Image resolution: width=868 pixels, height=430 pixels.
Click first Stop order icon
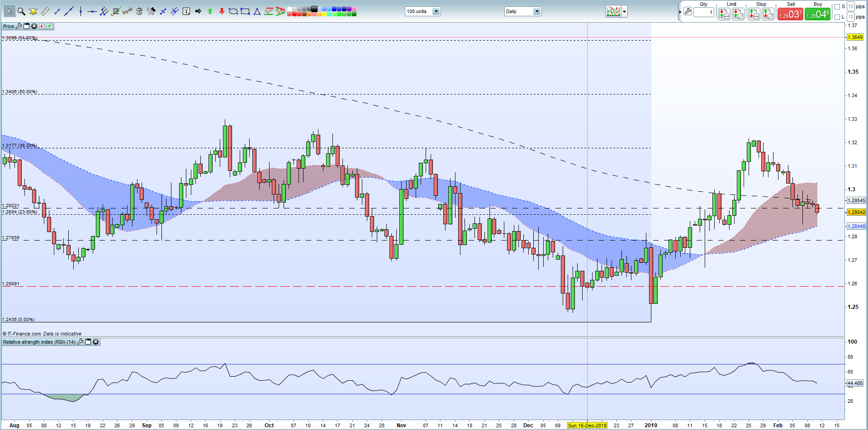(x=754, y=14)
